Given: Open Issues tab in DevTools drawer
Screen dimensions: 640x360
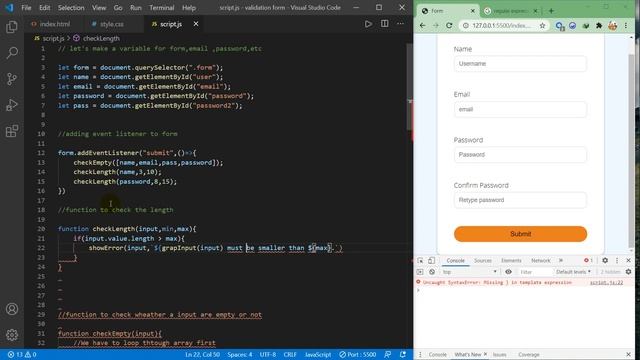Looking at the screenshot, I should [x=499, y=355].
